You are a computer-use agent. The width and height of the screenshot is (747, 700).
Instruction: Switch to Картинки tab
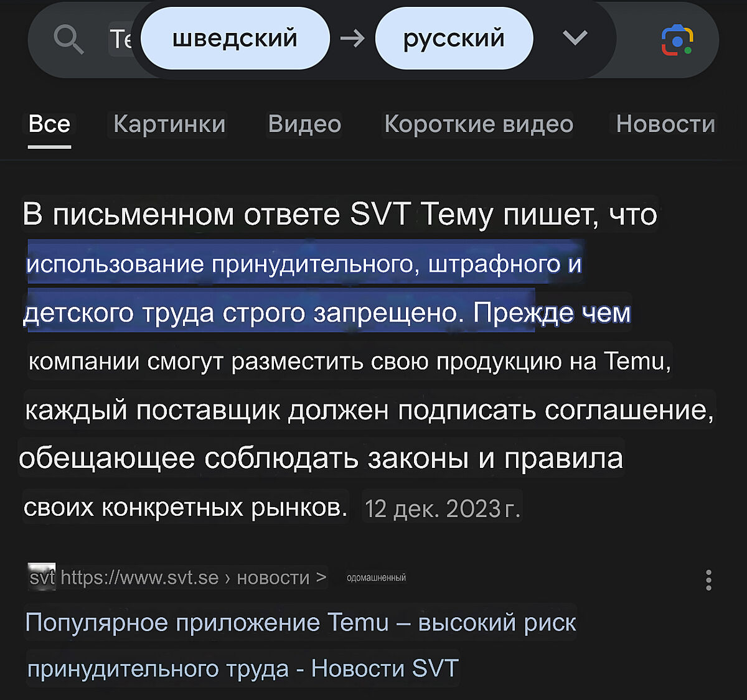[x=169, y=124]
